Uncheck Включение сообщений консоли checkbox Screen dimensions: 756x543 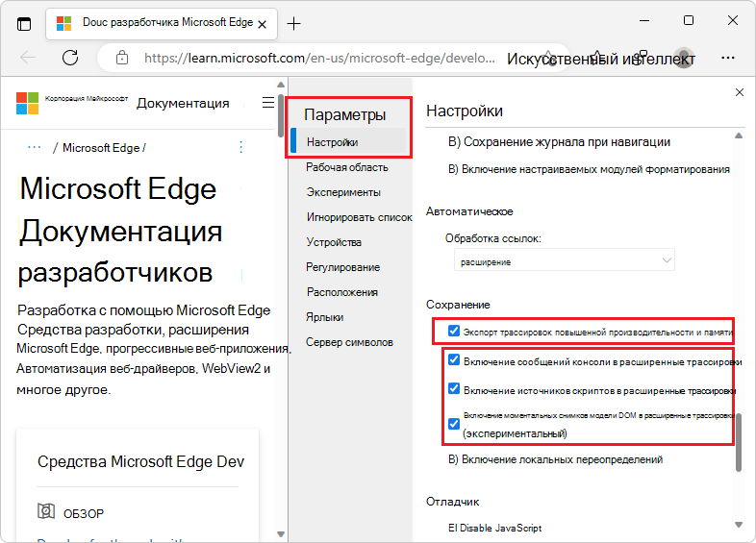click(454, 359)
